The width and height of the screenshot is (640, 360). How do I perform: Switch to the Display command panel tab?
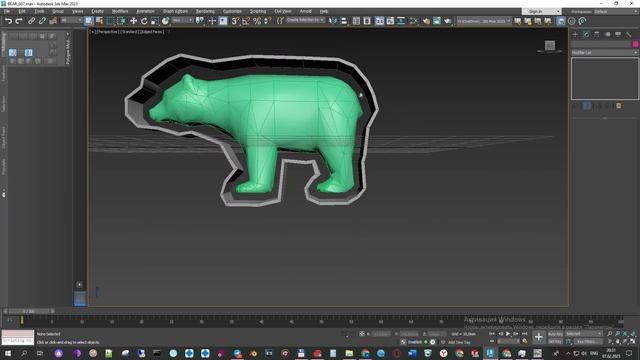pyautogui.click(x=618, y=34)
